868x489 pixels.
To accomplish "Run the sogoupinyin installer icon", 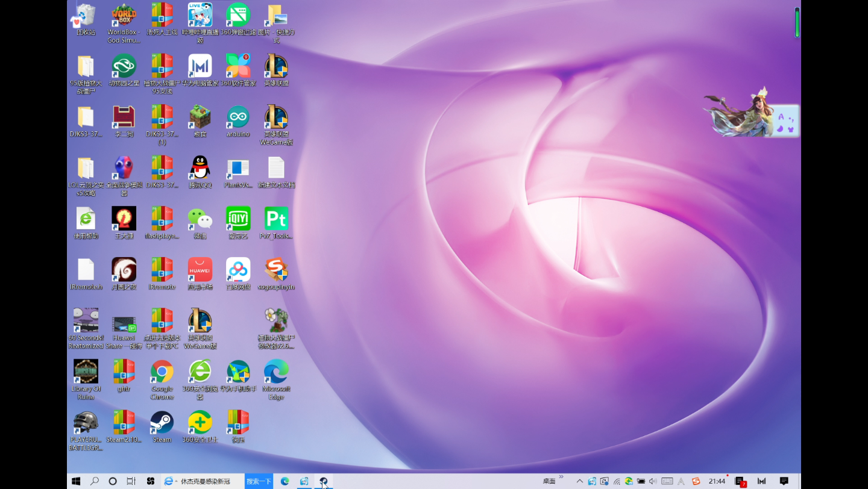I will 276,274.
